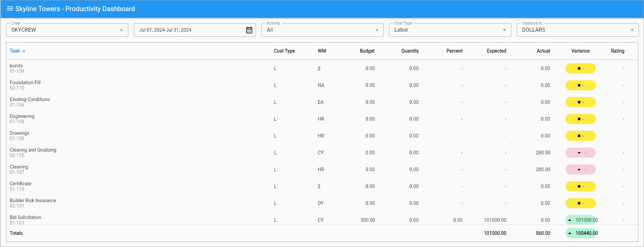Viewport: 644px width, 247px height.
Task: Click the variance badge for Existing Conditions
Action: (580, 102)
